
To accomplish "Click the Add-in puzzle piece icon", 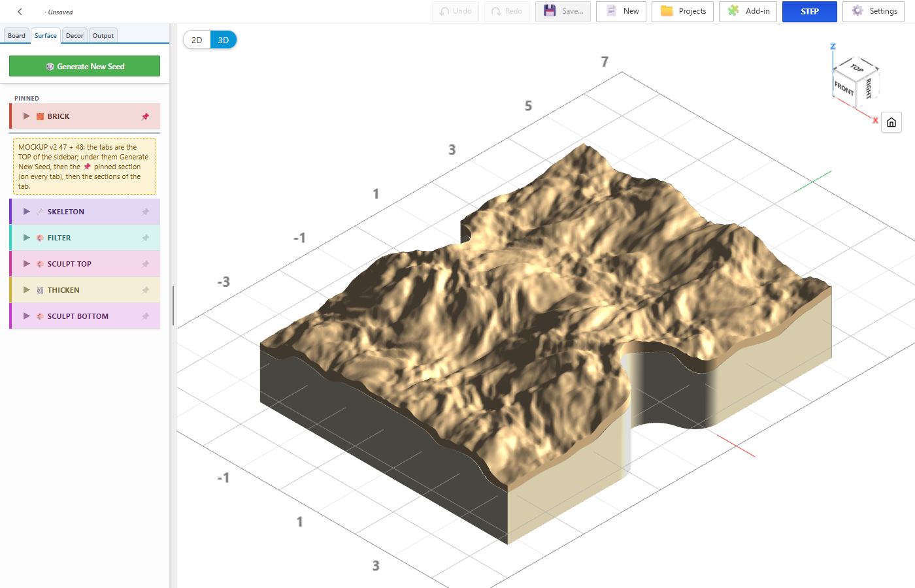I will pos(733,11).
